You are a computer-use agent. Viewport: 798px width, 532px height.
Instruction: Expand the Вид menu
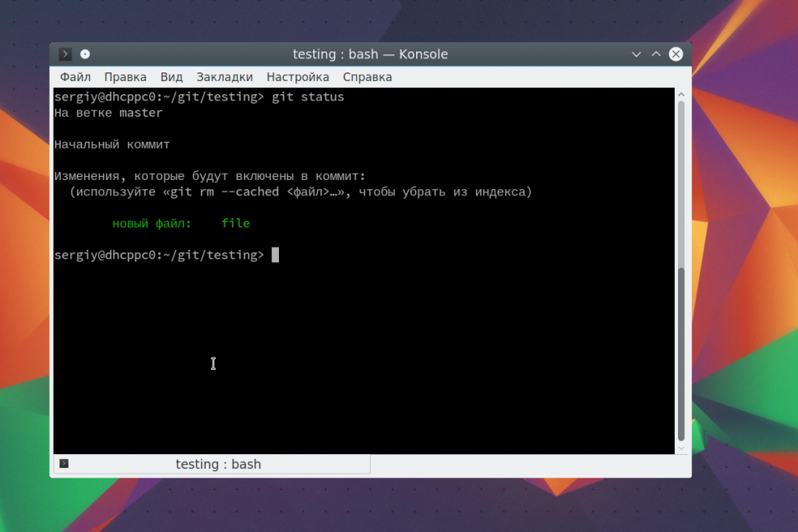(171, 77)
